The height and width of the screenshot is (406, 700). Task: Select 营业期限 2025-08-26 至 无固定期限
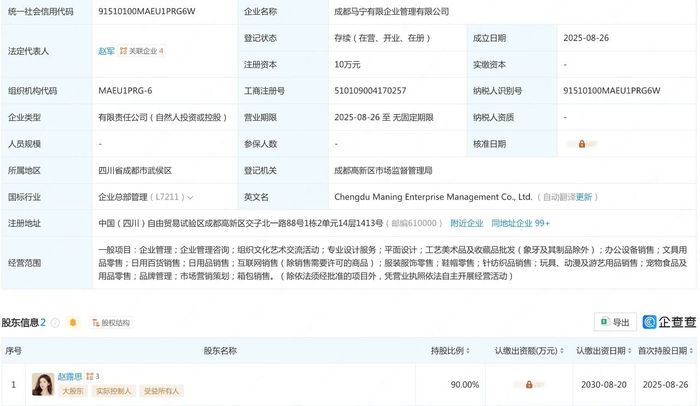coord(384,117)
